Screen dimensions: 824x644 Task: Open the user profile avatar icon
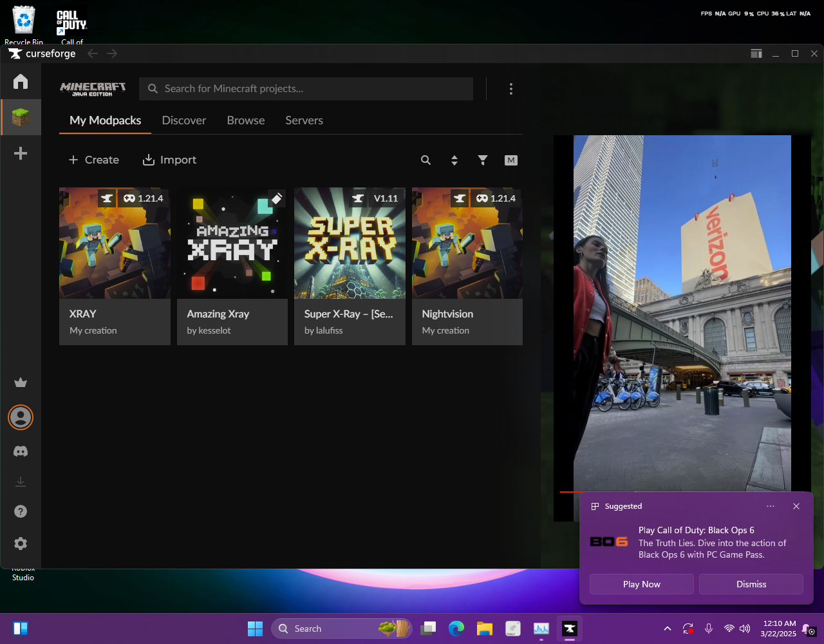(21, 417)
